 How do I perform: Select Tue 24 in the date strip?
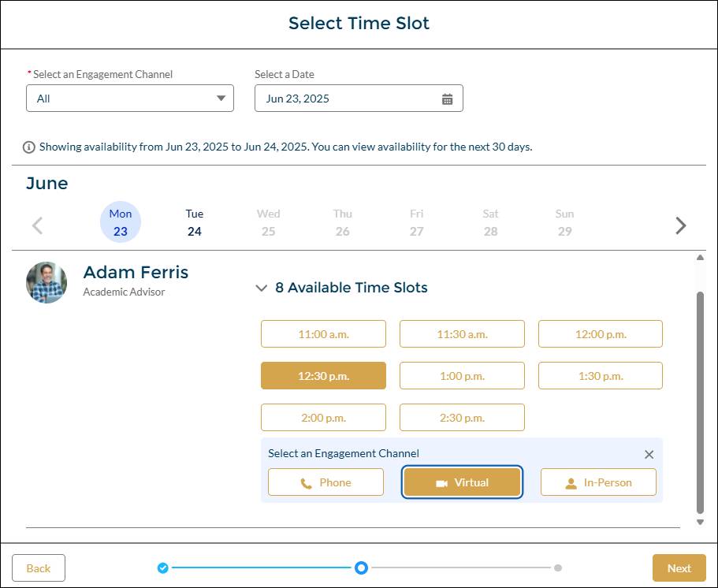[194, 222]
